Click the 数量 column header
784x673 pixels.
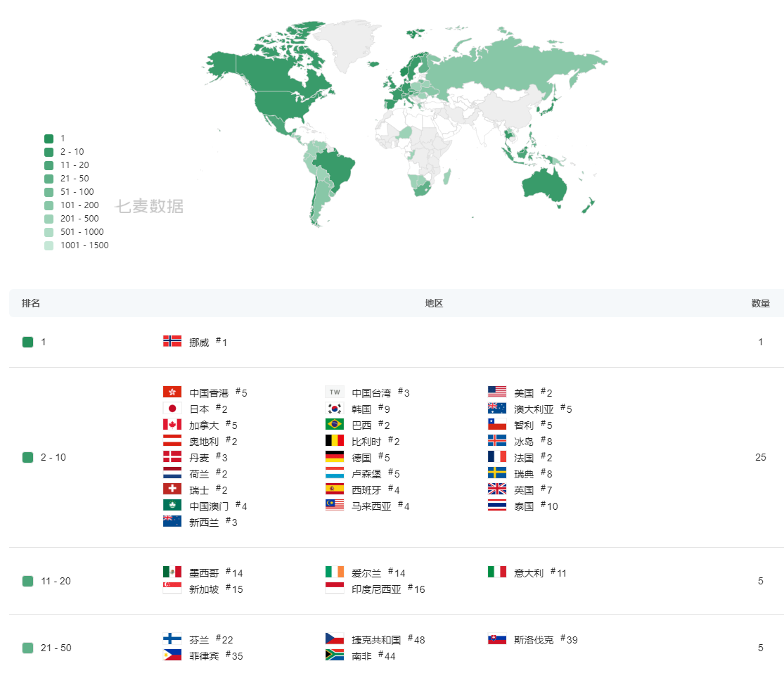[761, 303]
